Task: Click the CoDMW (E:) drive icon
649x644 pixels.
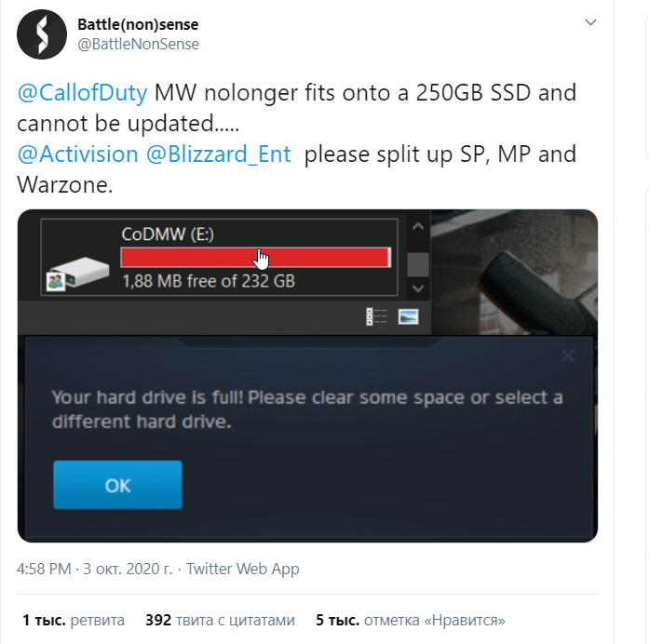Action: 78,273
